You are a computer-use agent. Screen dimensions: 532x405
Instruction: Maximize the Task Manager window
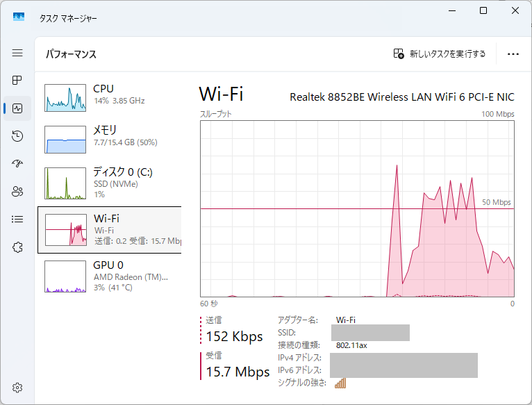(483, 10)
